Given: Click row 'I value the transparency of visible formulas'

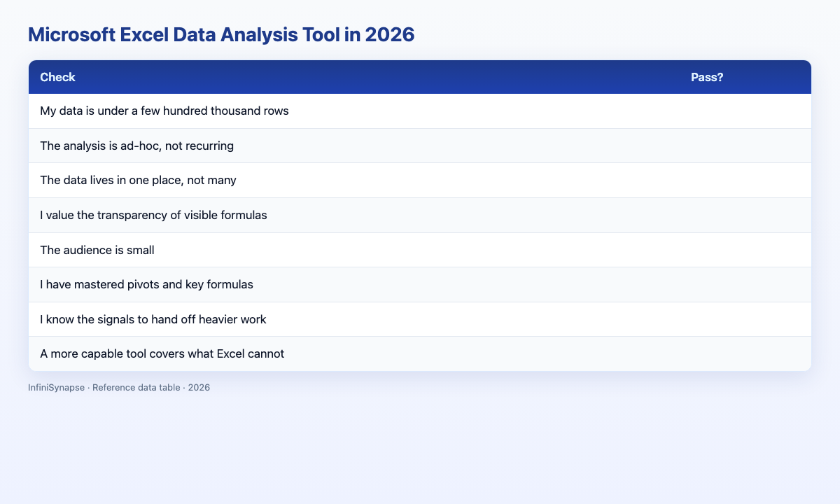Looking at the screenshot, I should click(420, 216).
